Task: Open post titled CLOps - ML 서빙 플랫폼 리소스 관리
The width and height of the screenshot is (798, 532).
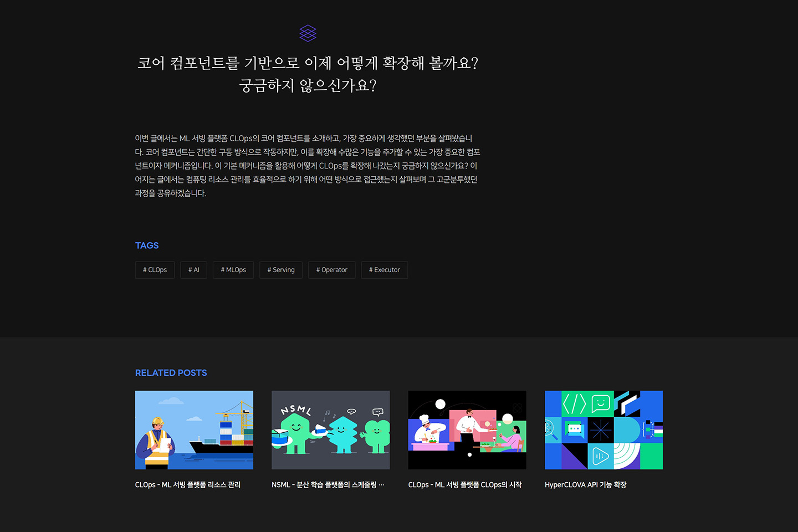Action: tap(188, 485)
